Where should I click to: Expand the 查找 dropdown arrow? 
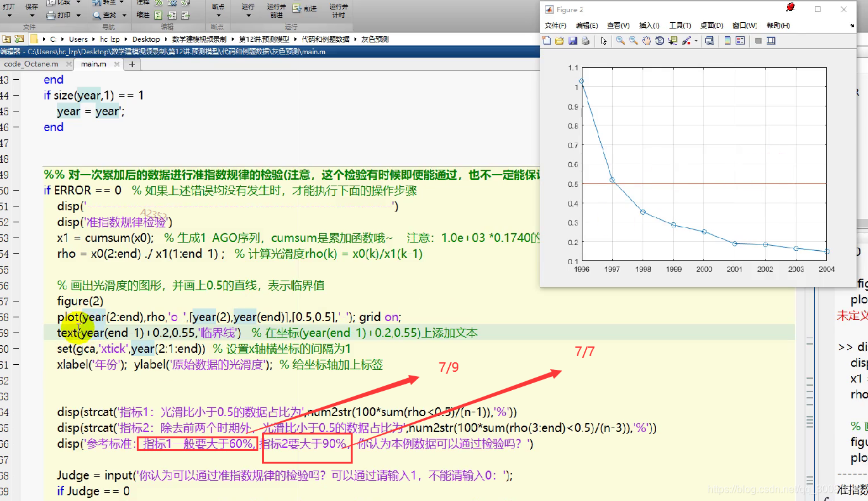click(124, 15)
